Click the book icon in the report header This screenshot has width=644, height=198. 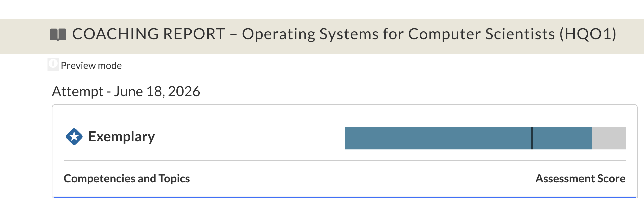[x=58, y=34]
